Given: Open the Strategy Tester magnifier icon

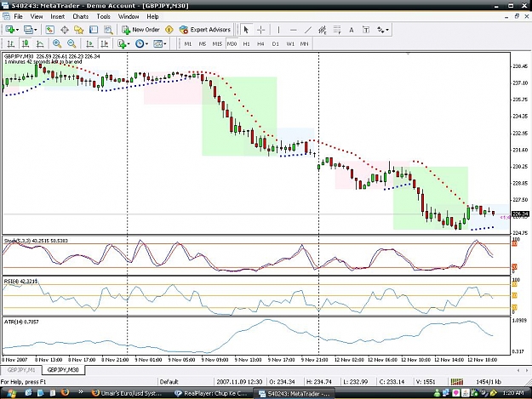Looking at the screenshot, I should click(x=108, y=30).
